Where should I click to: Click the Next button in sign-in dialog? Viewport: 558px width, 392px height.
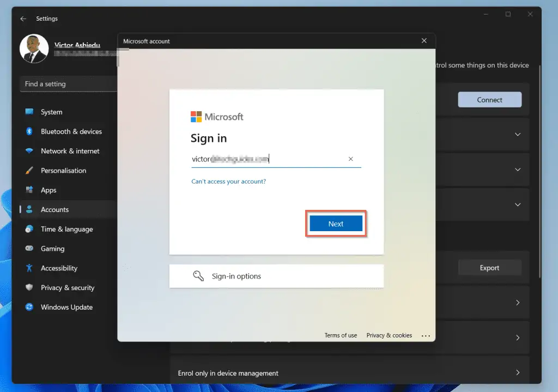coord(336,224)
